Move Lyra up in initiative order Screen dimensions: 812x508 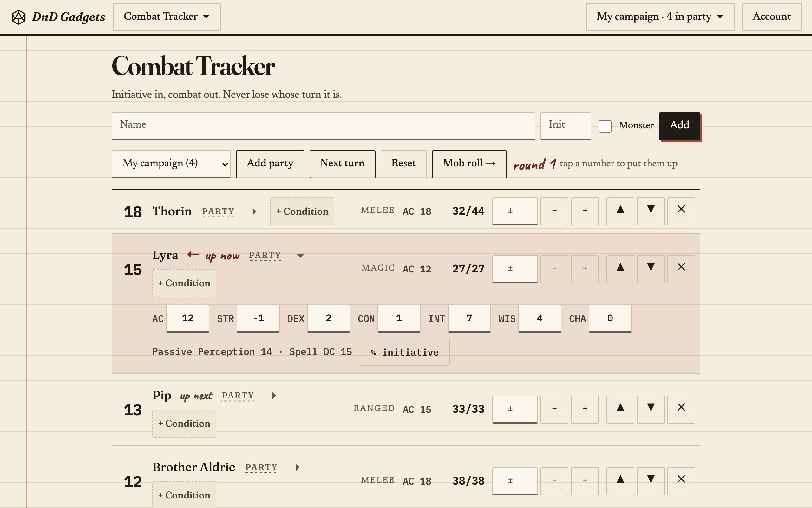[x=620, y=269]
